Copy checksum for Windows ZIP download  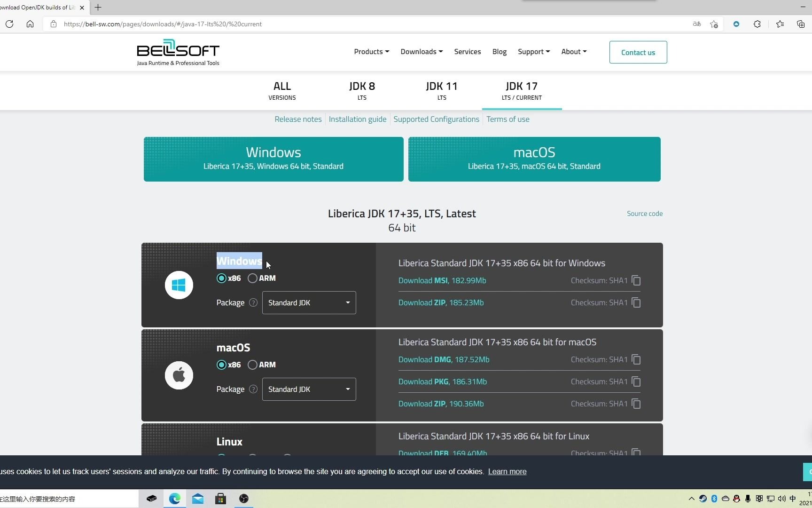(x=636, y=302)
